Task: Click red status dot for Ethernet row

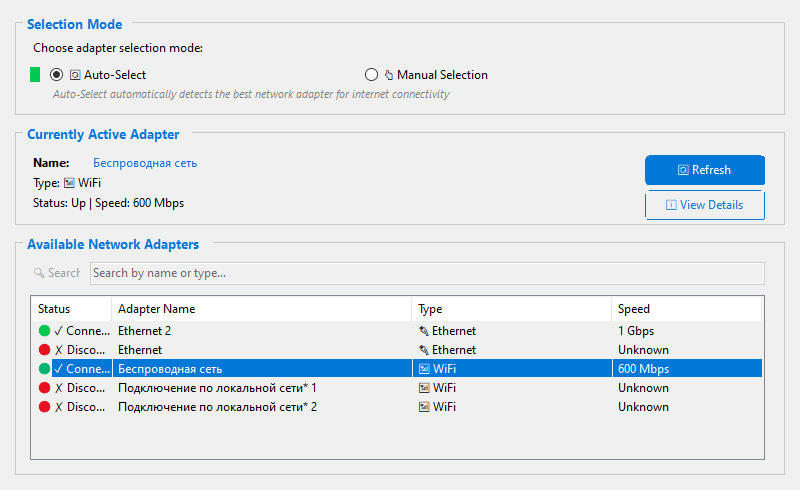Action: [x=44, y=350]
